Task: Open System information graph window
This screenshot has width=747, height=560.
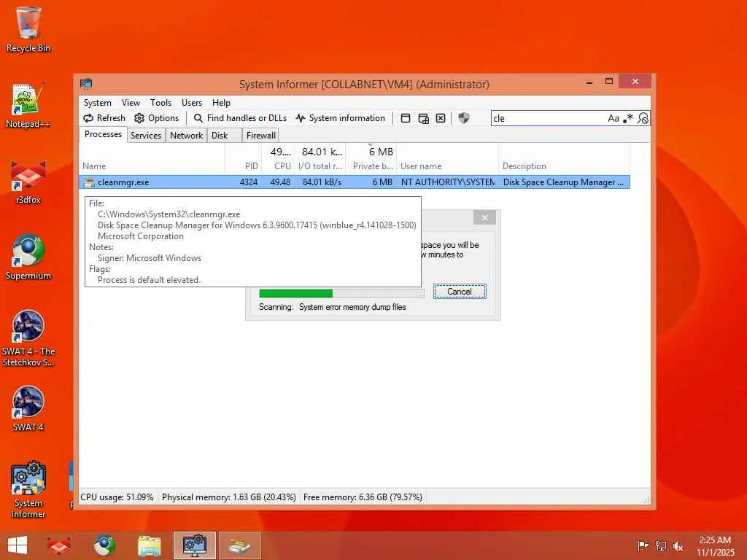Action: [340, 118]
